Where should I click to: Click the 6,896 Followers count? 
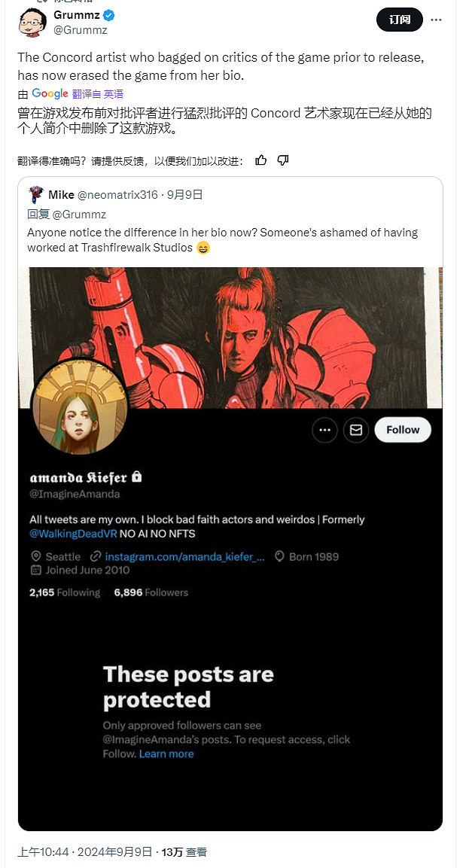pyautogui.click(x=151, y=592)
